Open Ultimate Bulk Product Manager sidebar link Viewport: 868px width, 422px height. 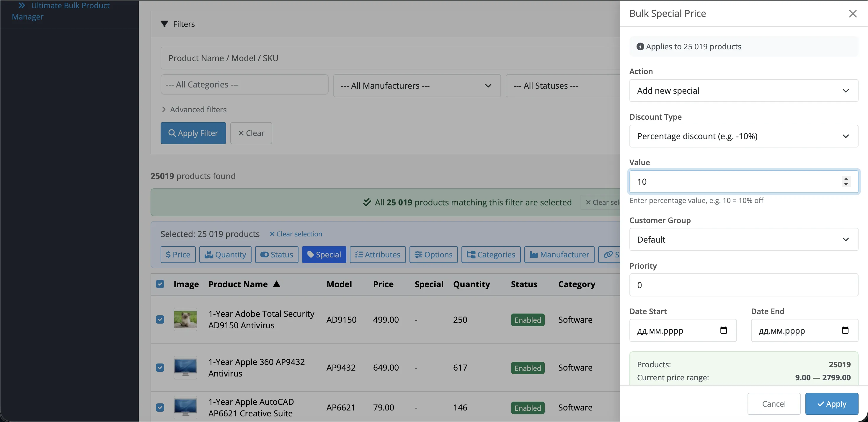[61, 11]
